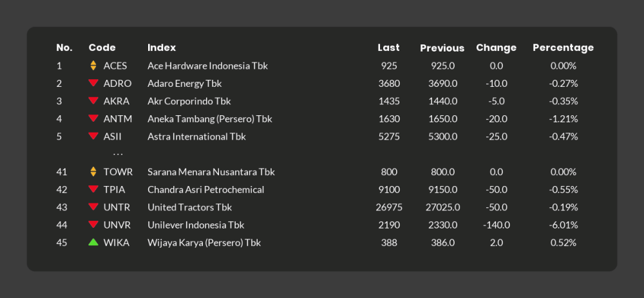The width and height of the screenshot is (644, 298).
Task: Click the red down arrow beside ASII
Action: pyautogui.click(x=93, y=136)
